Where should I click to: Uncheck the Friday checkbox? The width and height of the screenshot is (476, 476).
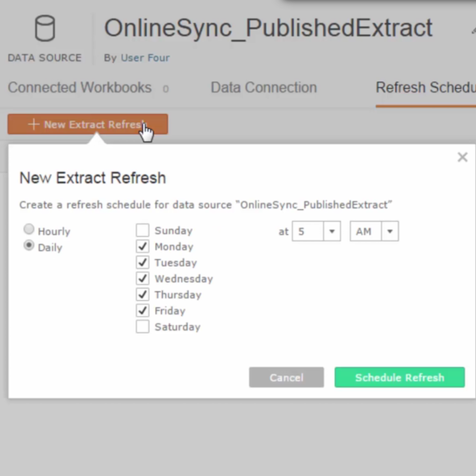pos(143,311)
